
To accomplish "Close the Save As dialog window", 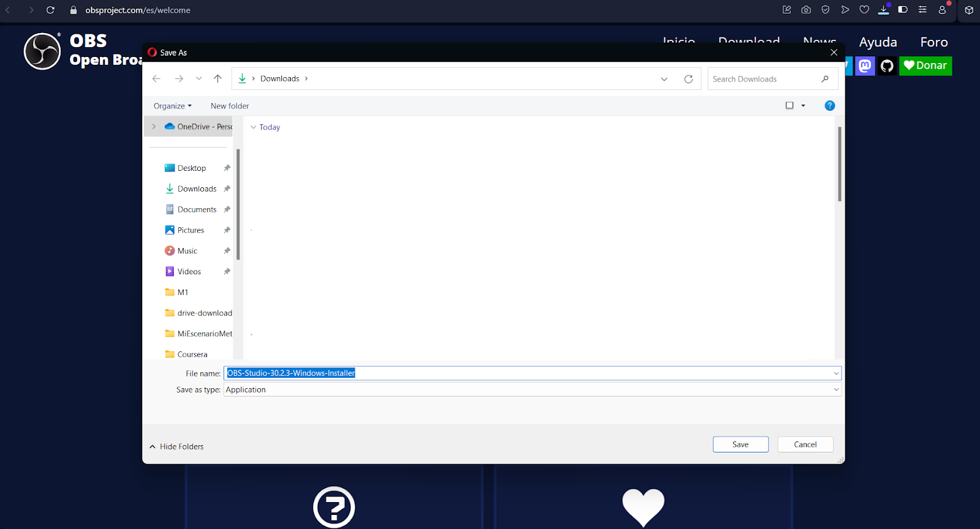I will coord(834,53).
